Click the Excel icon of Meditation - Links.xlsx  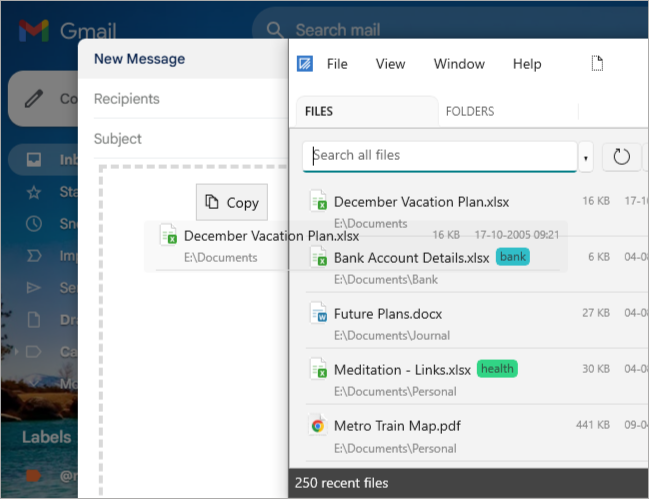point(319,368)
